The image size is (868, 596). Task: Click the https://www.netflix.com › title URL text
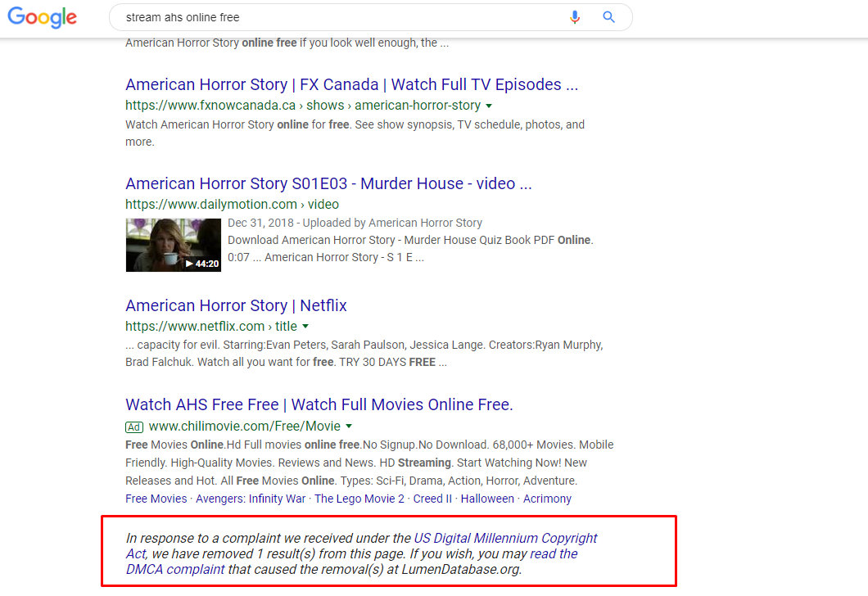tap(211, 327)
